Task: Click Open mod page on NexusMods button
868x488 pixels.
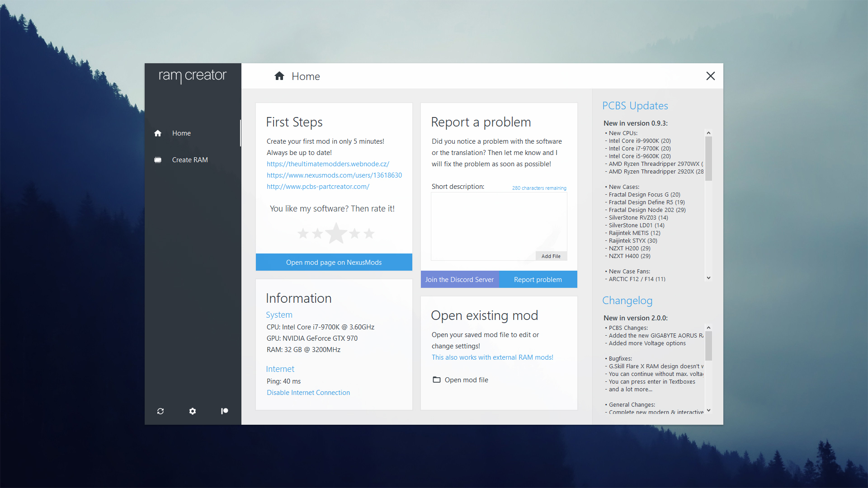Action: tap(334, 263)
